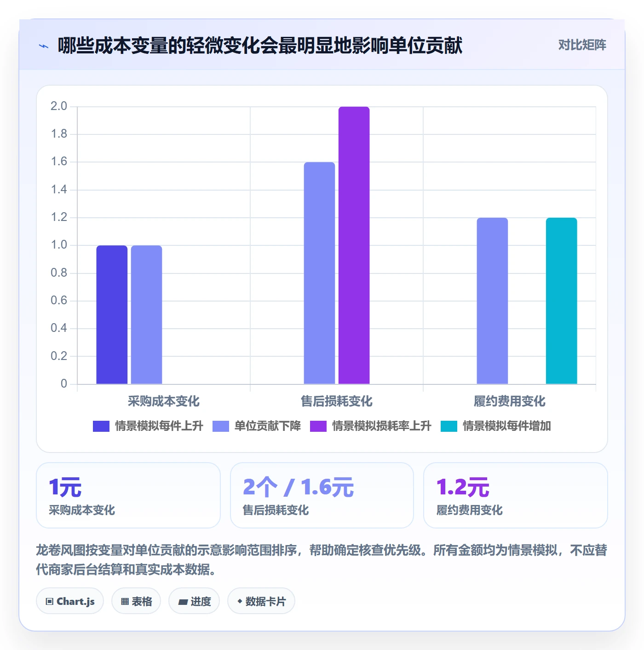644x650 pixels.
Task: Click the dark blue bar in 采购成本变化
Action: point(112,314)
